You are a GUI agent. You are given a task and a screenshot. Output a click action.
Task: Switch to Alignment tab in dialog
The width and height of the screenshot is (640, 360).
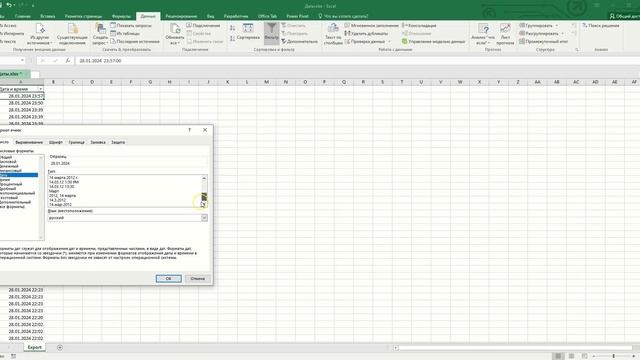(x=29, y=142)
